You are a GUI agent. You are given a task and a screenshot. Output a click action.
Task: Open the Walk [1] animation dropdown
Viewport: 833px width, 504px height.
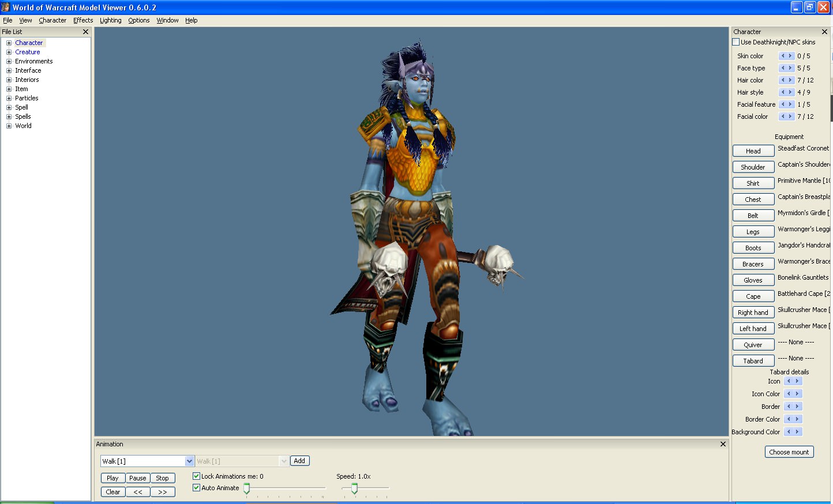[189, 461]
